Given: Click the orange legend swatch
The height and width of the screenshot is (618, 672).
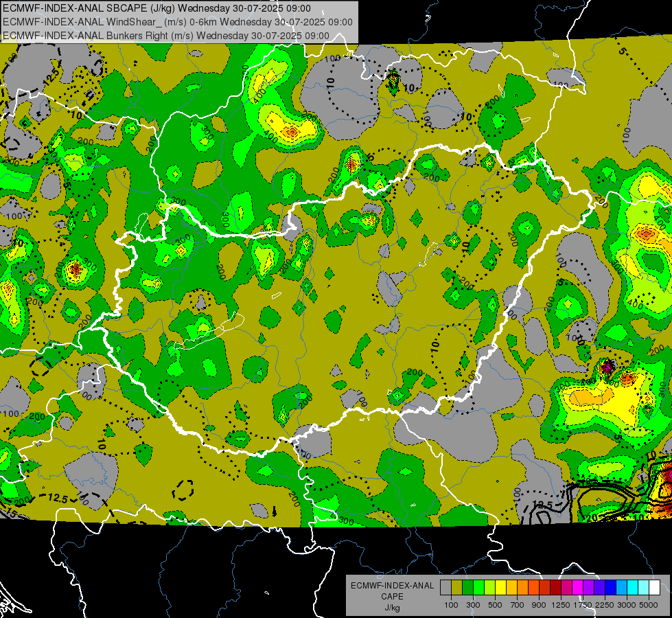Looking at the screenshot, I should point(523,588).
